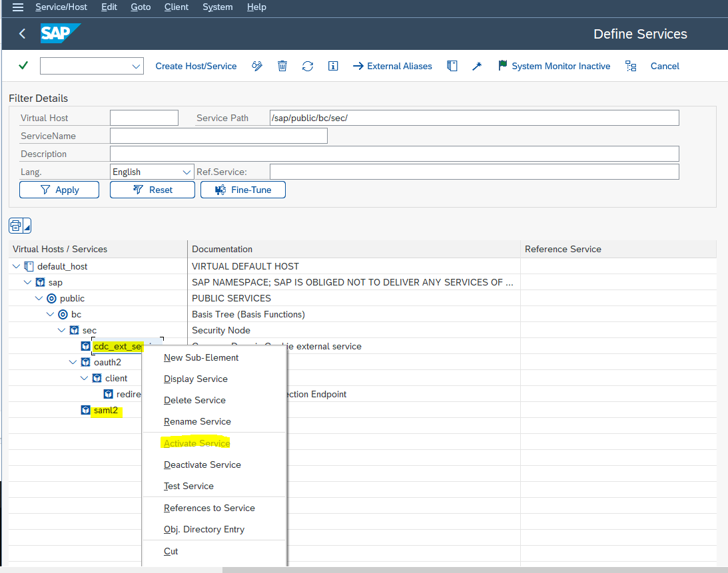Open the hamburger menu icon
Screen dimensions: 728x573
17,7
